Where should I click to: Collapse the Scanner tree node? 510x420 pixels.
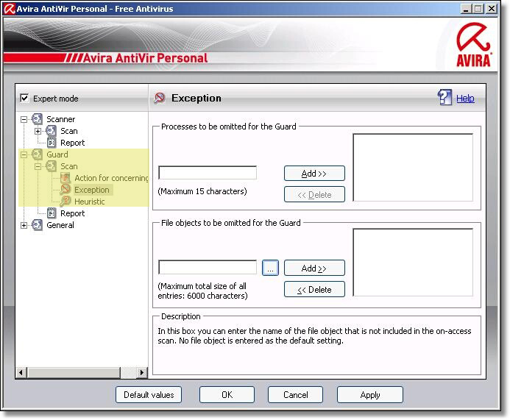tap(24, 119)
